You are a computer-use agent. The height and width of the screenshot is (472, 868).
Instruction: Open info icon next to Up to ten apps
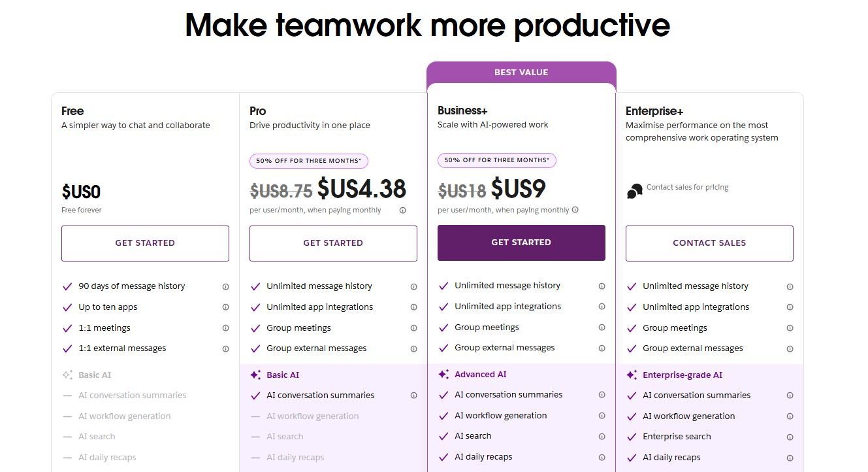[225, 307]
